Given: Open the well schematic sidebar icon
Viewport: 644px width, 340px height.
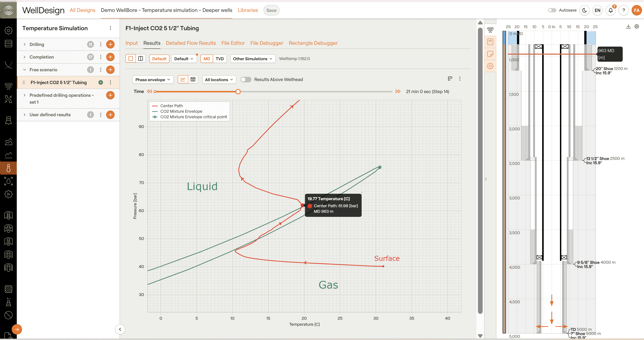Looking at the screenshot, I should tap(8, 86).
